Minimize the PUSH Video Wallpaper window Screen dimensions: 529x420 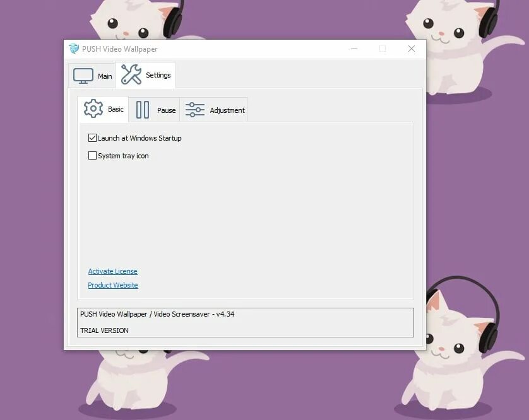(x=354, y=49)
